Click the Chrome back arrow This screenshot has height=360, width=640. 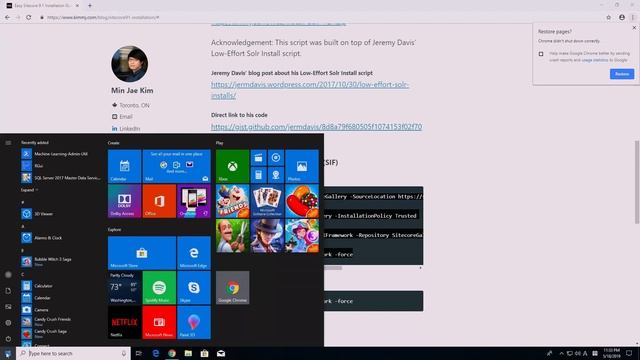tap(7, 18)
